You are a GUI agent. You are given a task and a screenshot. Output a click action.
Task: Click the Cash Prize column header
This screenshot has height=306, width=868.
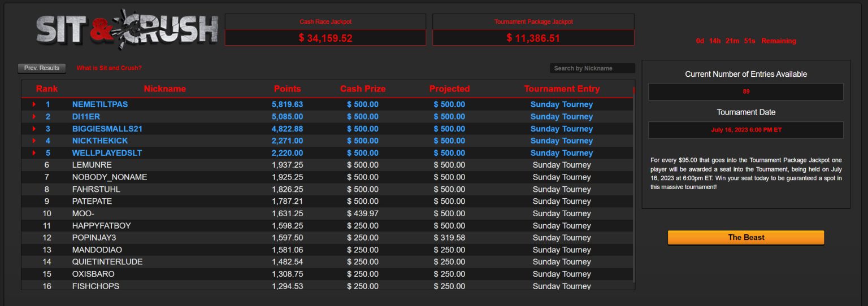363,89
